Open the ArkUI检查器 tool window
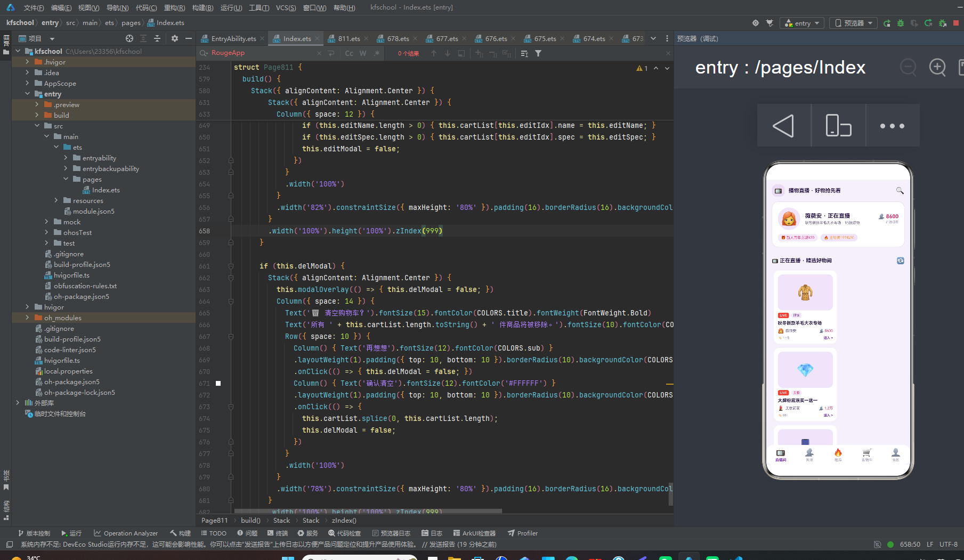Viewport: 964px width, 560px height. tap(474, 533)
